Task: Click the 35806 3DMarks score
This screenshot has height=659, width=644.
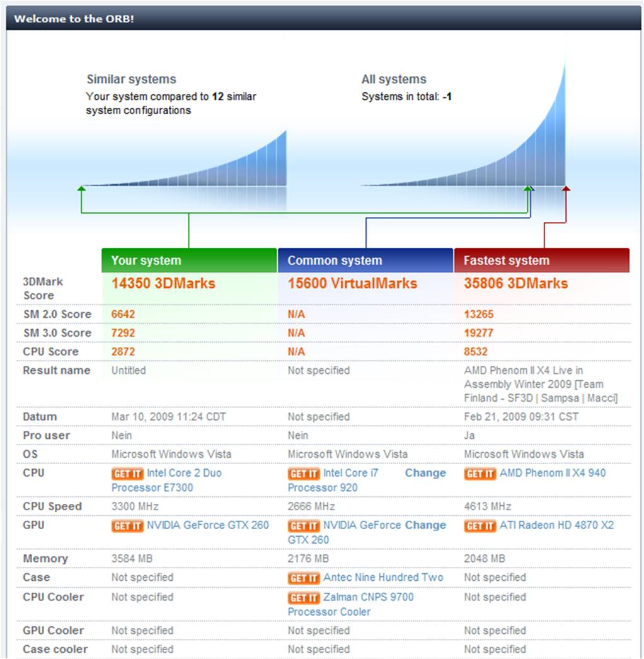Action: 515,283
